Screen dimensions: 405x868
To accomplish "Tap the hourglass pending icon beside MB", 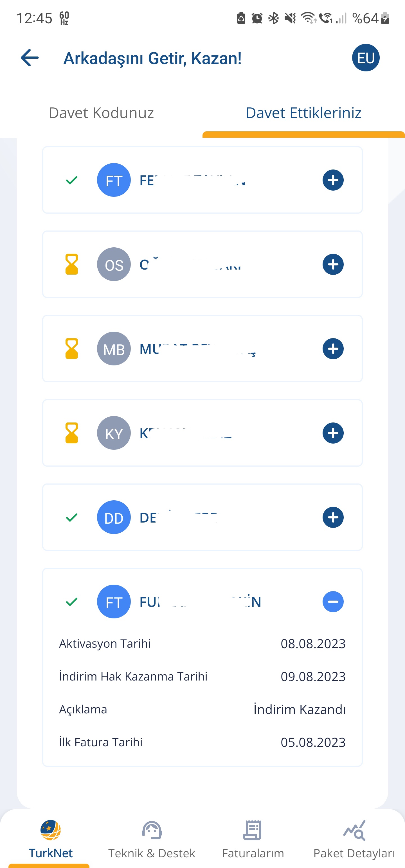I will pyautogui.click(x=71, y=349).
